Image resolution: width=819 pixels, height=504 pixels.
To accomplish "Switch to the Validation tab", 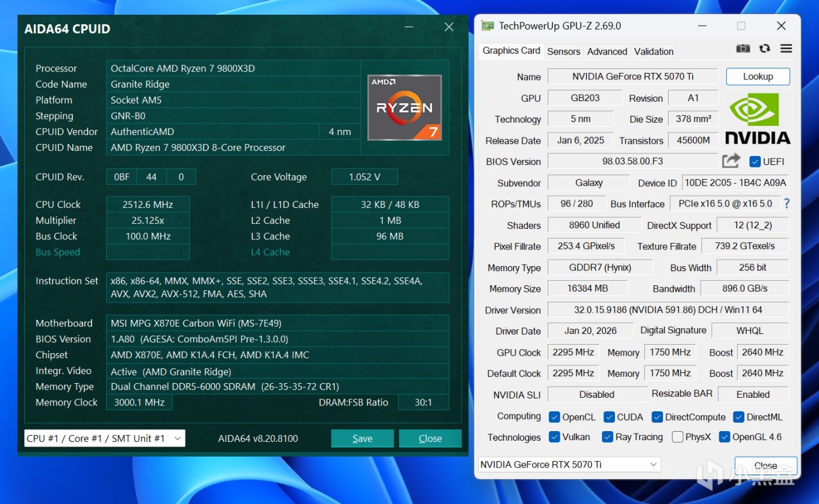I will [x=654, y=51].
